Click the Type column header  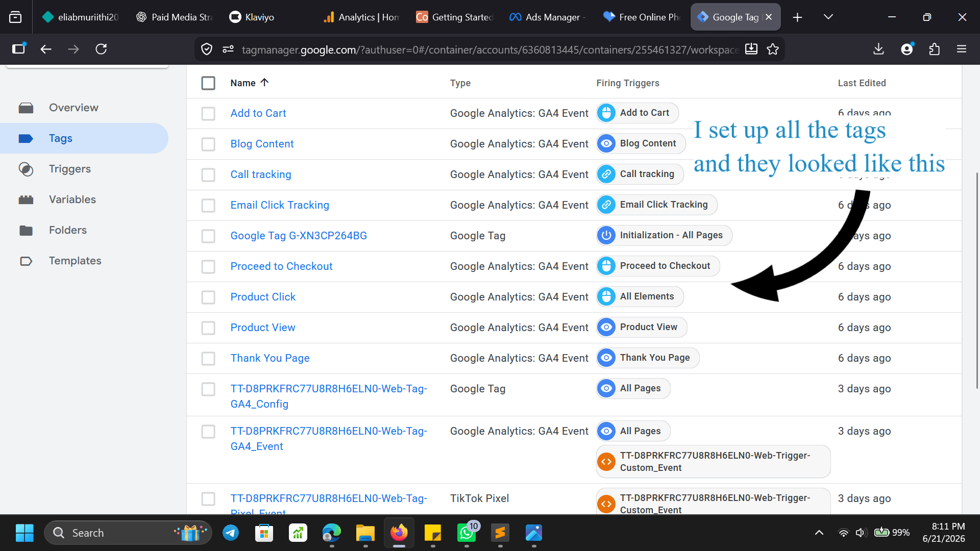[x=460, y=83]
